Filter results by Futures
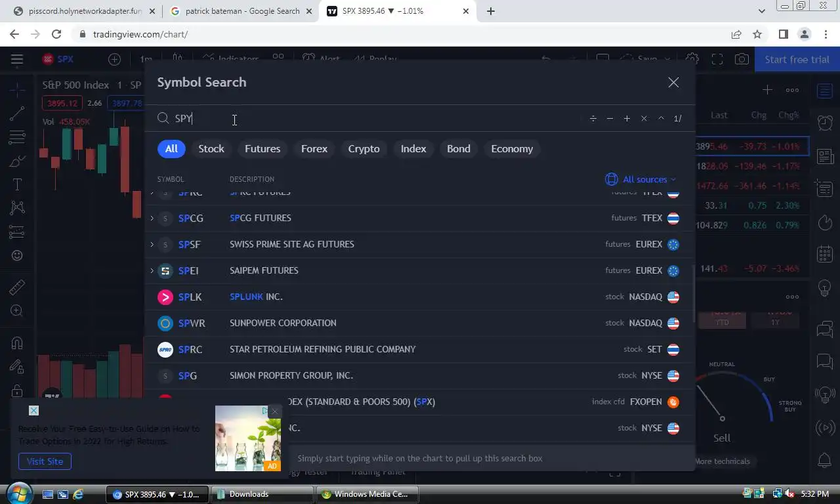This screenshot has height=504, width=840. point(262,149)
